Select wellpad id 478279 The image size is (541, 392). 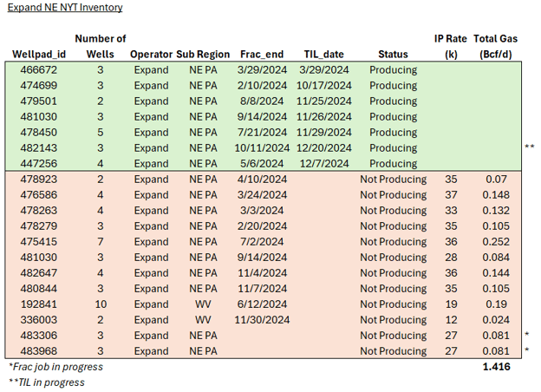pos(38,226)
